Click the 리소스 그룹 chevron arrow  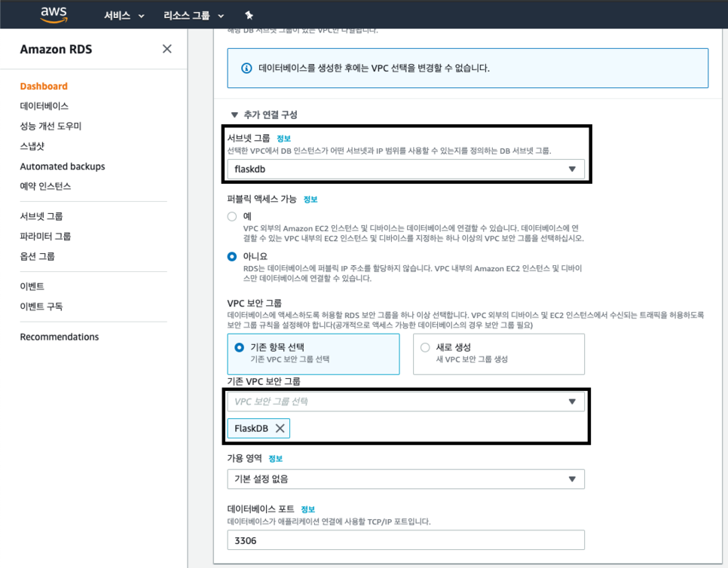point(221,17)
